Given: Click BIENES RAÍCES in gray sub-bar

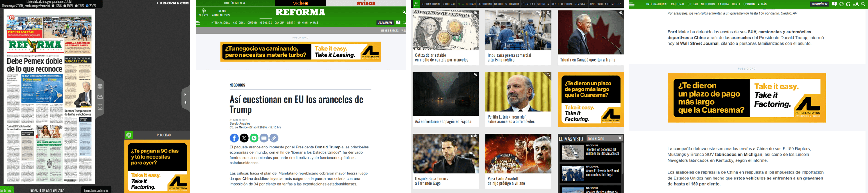Looking at the screenshot, I should point(389,31).
